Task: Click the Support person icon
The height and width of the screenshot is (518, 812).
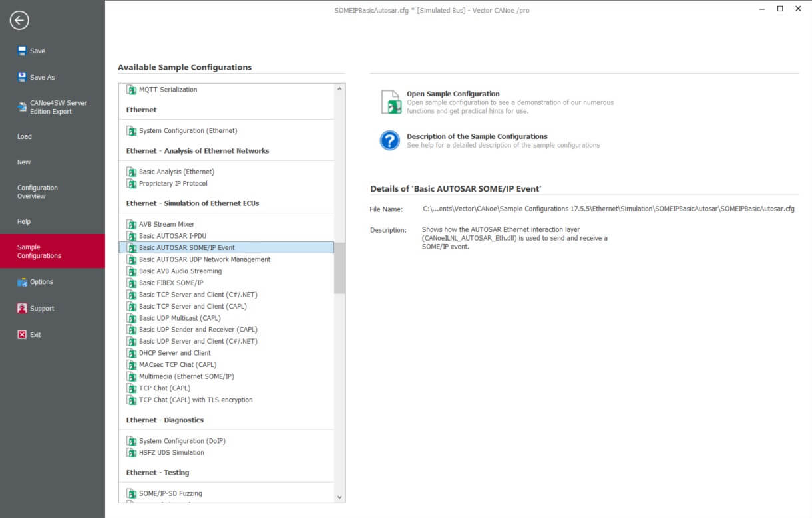Action: tap(22, 309)
